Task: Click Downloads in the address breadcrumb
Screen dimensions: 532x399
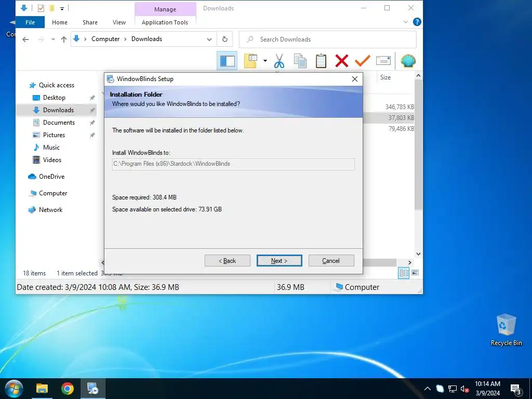Action: [147, 39]
